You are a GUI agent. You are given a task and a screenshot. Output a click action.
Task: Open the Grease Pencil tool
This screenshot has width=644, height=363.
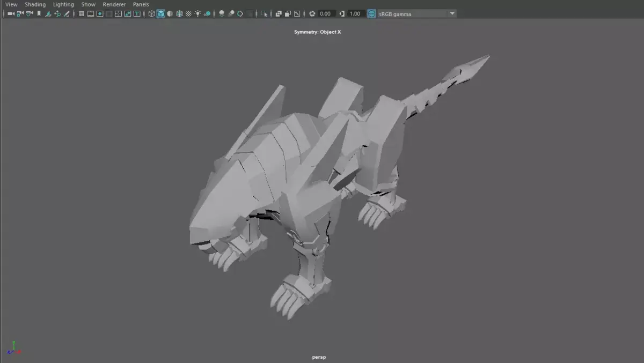click(x=67, y=13)
